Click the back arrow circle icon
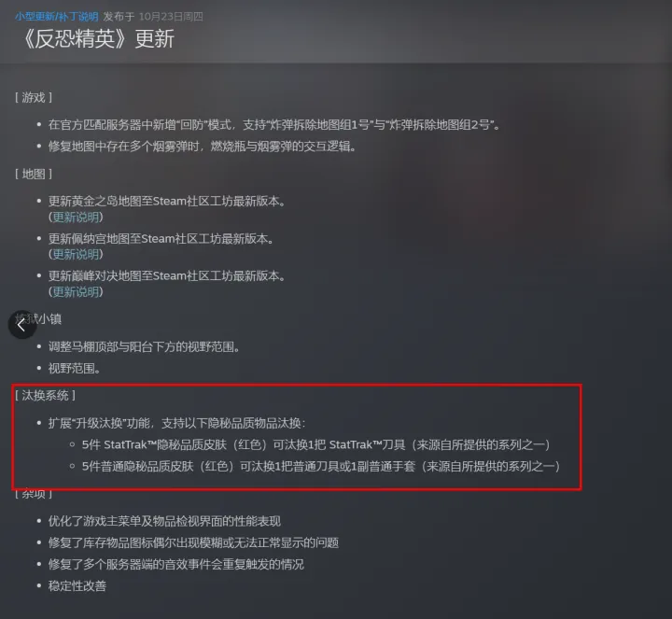672x619 pixels. pos(21,325)
